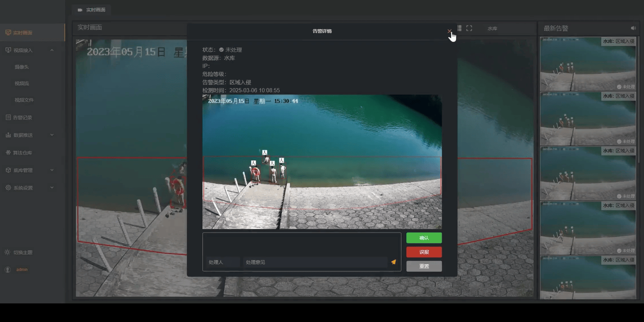Open 算法仓库 from the sidebar icon
Screen dimensions: 644x322
click(x=7, y=152)
